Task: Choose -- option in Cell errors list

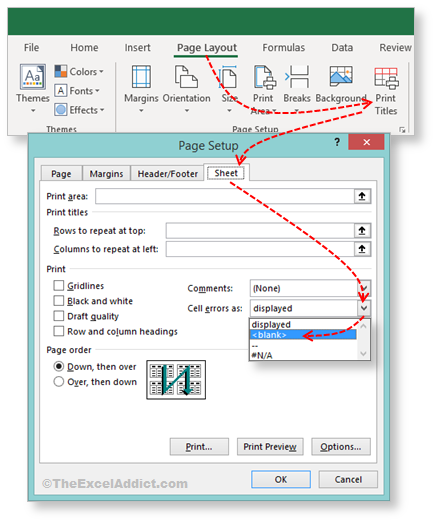Action: tap(303, 345)
